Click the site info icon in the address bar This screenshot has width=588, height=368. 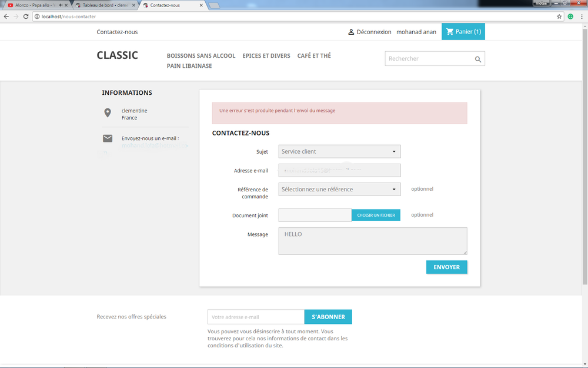point(37,16)
